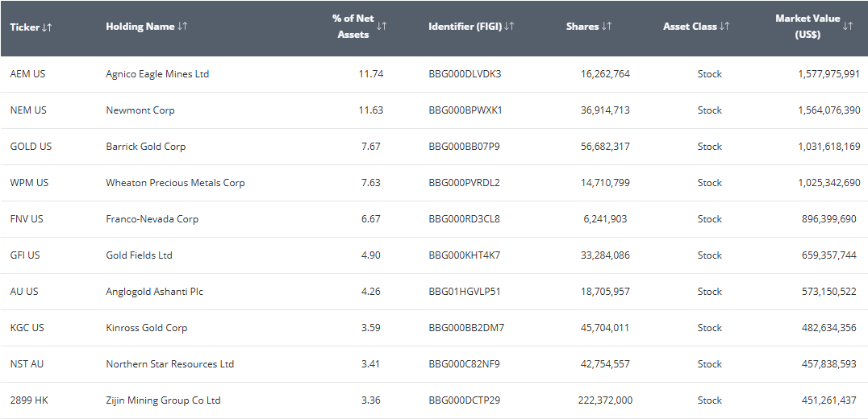This screenshot has width=868, height=419.
Task: Click FIGI identifier BBG000BPWXK1
Action: tap(465, 110)
